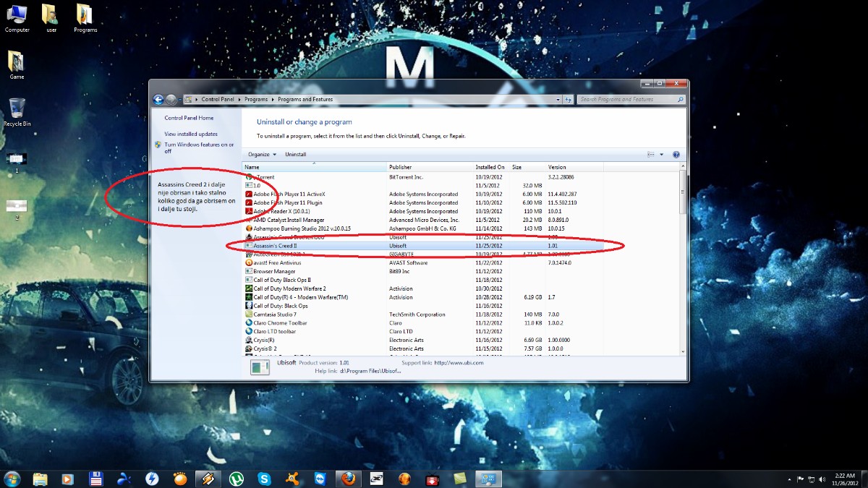Viewport: 868px width, 488px height.
Task: Open the Game folder on the desktop
Action: pos(17,65)
